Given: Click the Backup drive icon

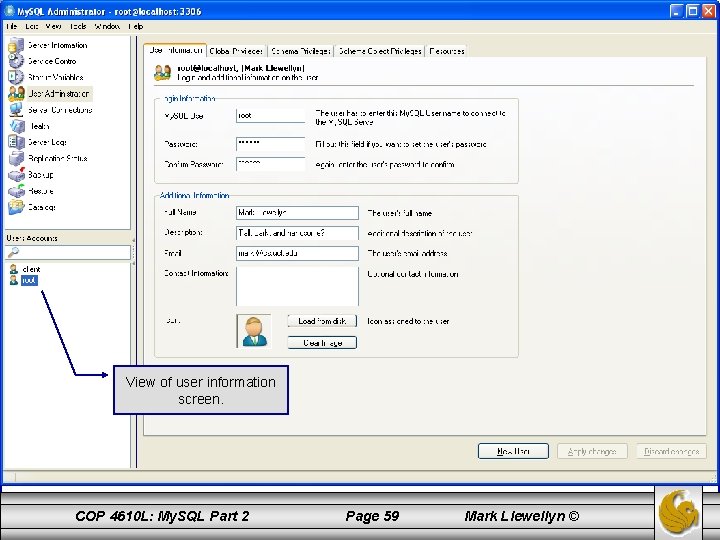Looking at the screenshot, I should point(17,174).
